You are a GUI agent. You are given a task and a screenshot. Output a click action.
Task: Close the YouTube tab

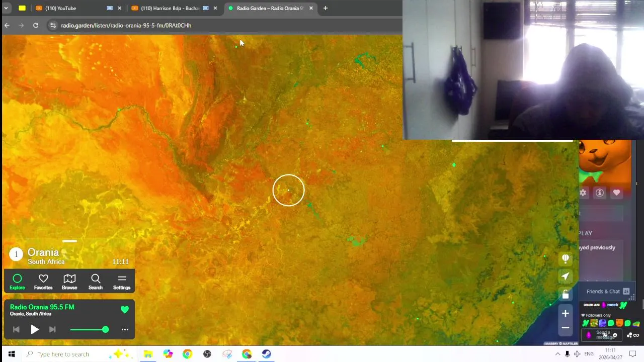point(119,8)
